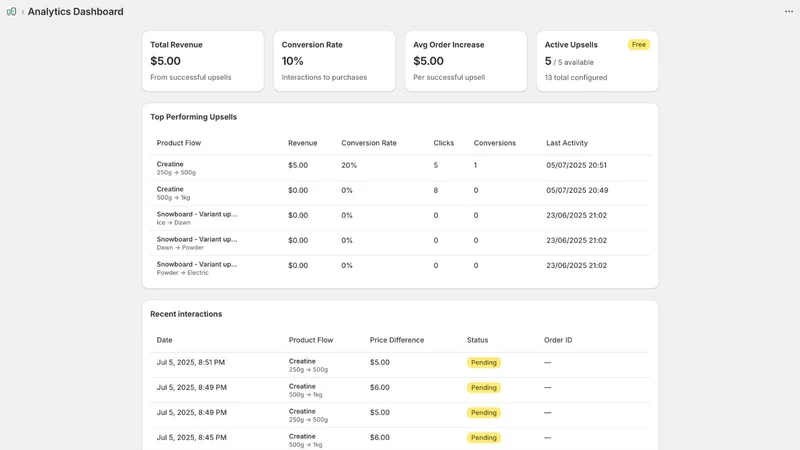Click the Pending badge on the 8:45 PM interaction
The width and height of the screenshot is (800, 450).
pyautogui.click(x=484, y=437)
